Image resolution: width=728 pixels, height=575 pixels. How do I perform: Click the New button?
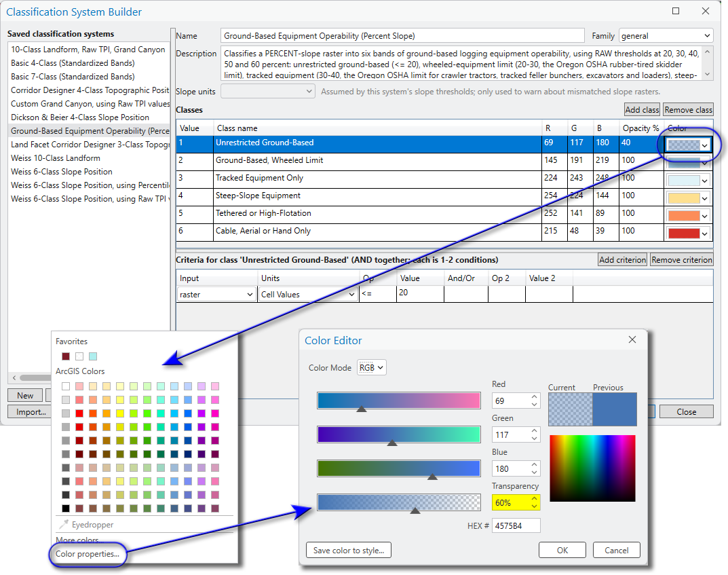(25, 395)
